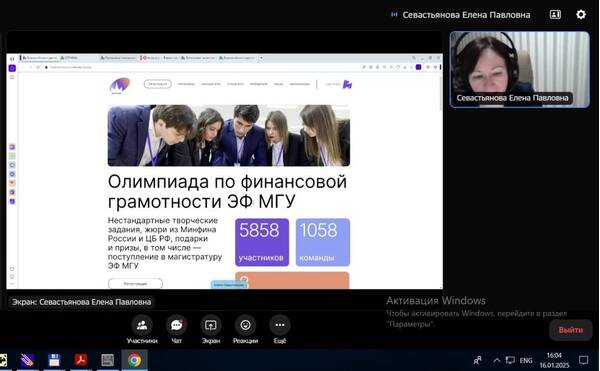Open Chrome in the Windows taskbar
The width and height of the screenshot is (600, 371).
pyautogui.click(x=134, y=360)
